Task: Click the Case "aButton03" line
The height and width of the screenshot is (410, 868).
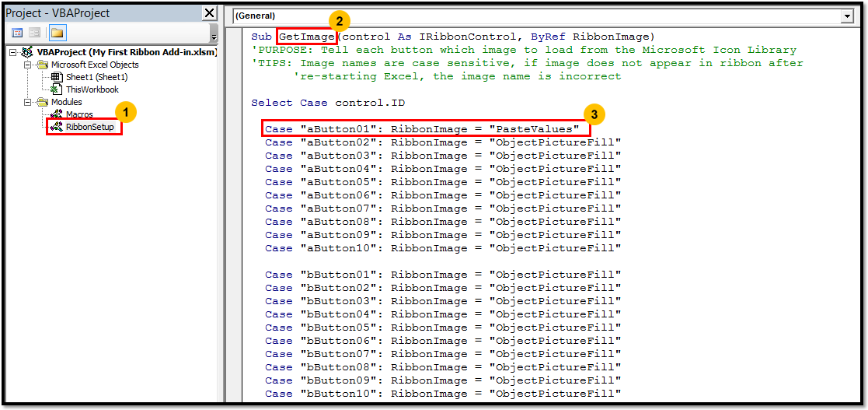Action: [x=443, y=156]
